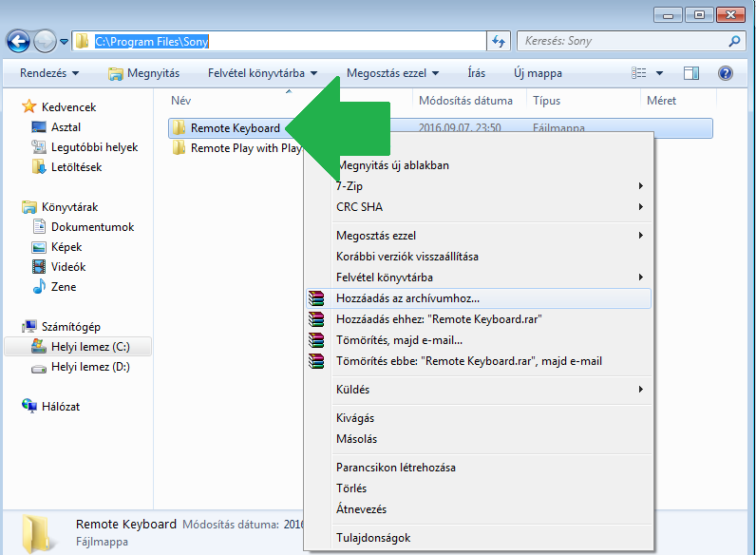Open Tulajdonságok in context menu
Image resolution: width=756 pixels, height=555 pixels.
tap(479, 538)
